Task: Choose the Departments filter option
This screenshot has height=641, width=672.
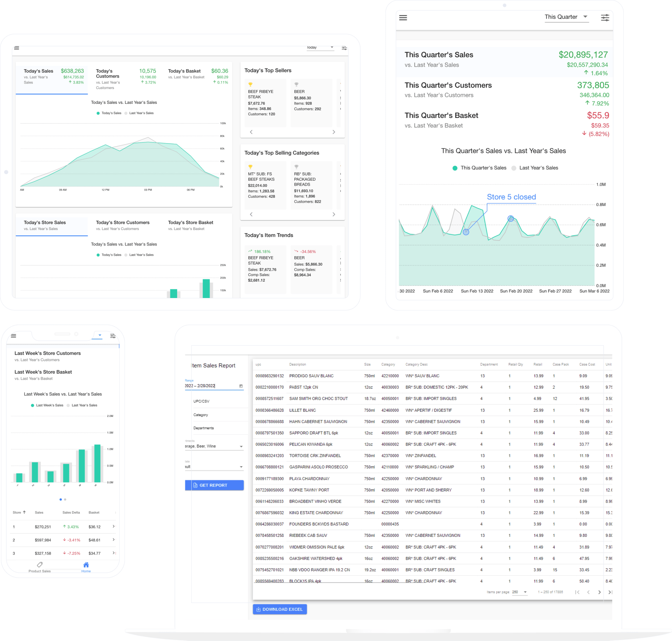Action: tap(204, 428)
